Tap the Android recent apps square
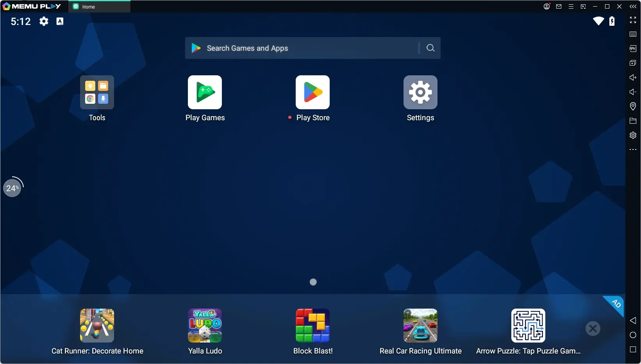 [x=633, y=350]
